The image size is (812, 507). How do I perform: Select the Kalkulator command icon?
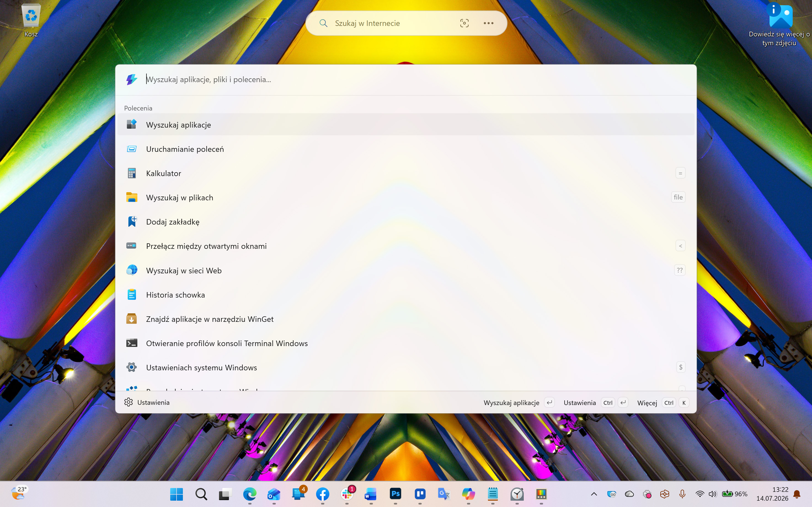tap(132, 173)
